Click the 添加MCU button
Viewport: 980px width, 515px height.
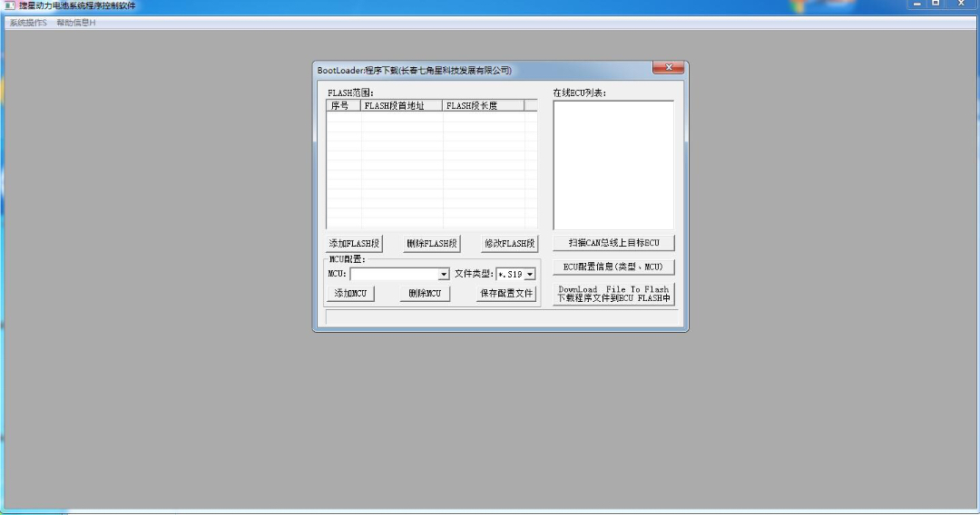(x=350, y=294)
